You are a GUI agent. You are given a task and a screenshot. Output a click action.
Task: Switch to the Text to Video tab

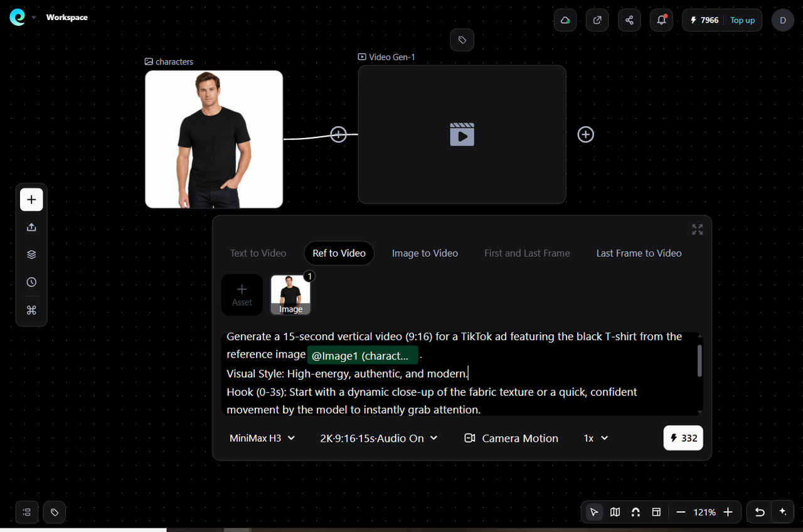[x=258, y=253]
